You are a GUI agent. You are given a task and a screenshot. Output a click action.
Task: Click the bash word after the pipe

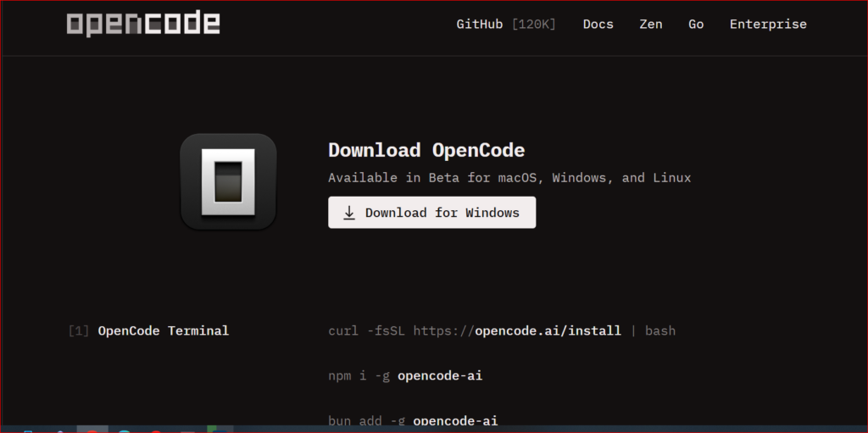tap(660, 330)
